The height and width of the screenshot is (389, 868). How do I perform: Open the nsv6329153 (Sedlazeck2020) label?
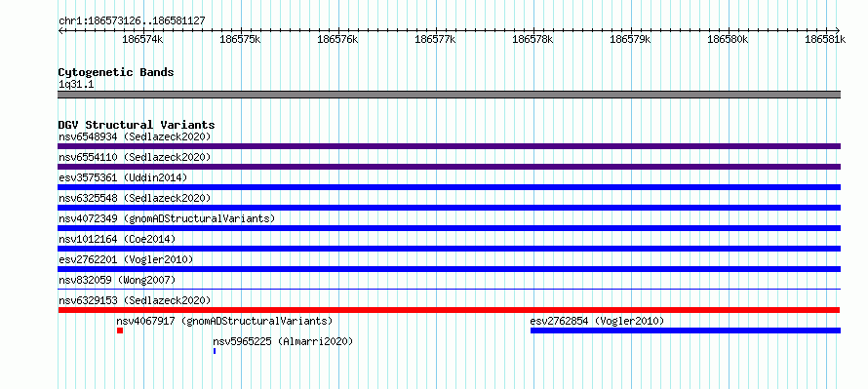pyautogui.click(x=135, y=300)
